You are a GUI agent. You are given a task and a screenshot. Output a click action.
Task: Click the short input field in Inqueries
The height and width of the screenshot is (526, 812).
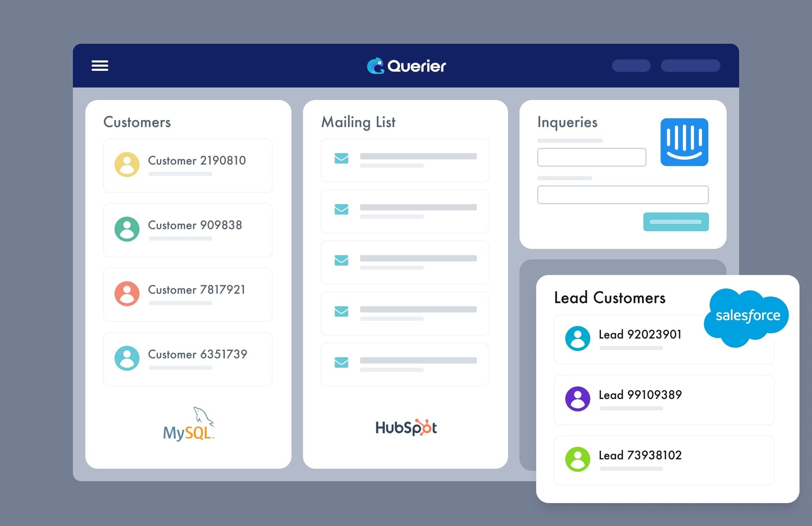(x=591, y=157)
